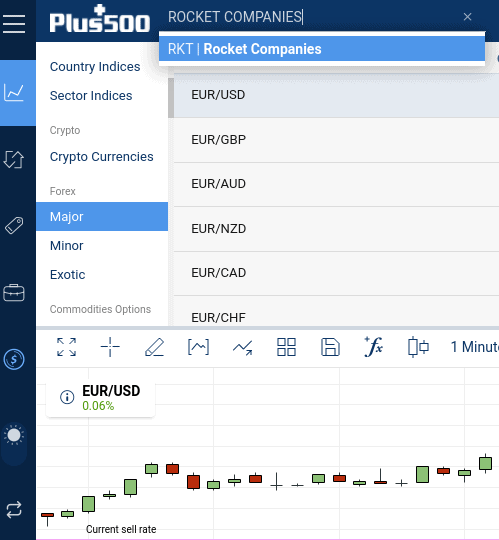This screenshot has width=499, height=540.
Task: Open the orders price tag icon
Action: pos(14,226)
